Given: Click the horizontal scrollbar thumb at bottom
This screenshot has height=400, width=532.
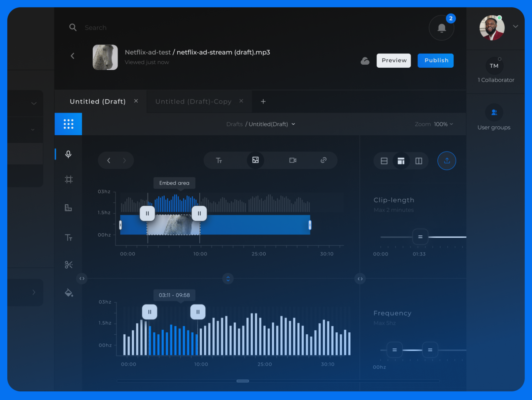Looking at the screenshot, I should (243, 381).
